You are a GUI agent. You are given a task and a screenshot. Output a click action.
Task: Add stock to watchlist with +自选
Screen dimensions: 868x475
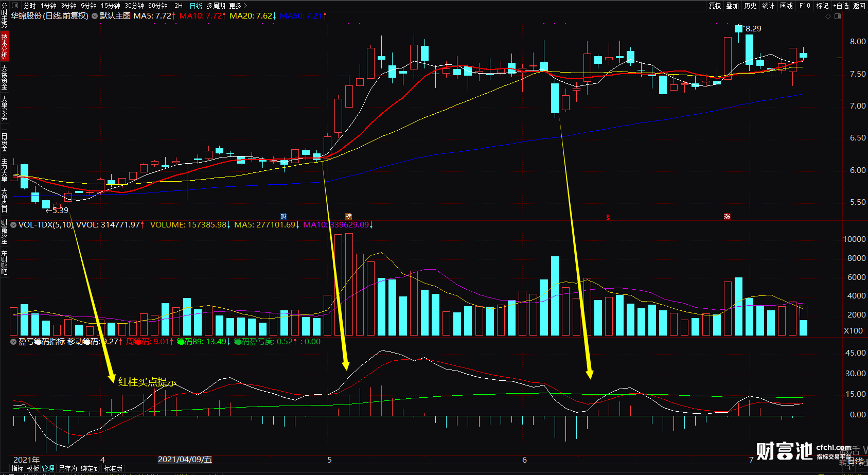841,6
